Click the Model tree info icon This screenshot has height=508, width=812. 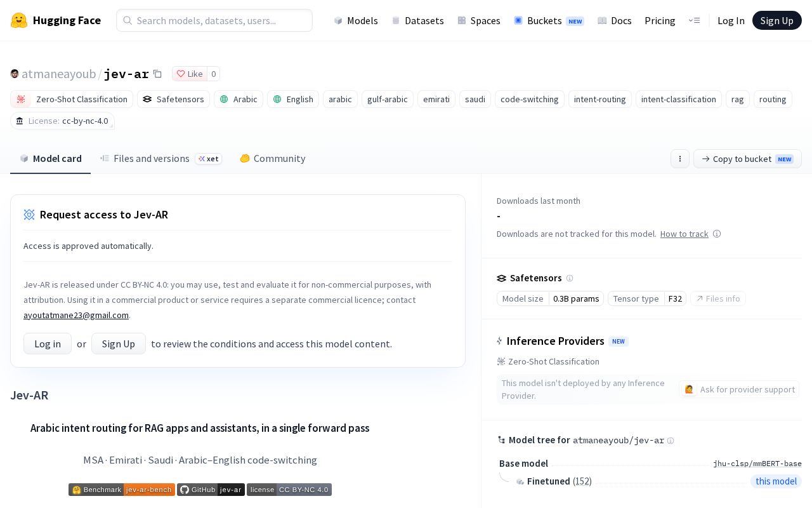pos(671,441)
